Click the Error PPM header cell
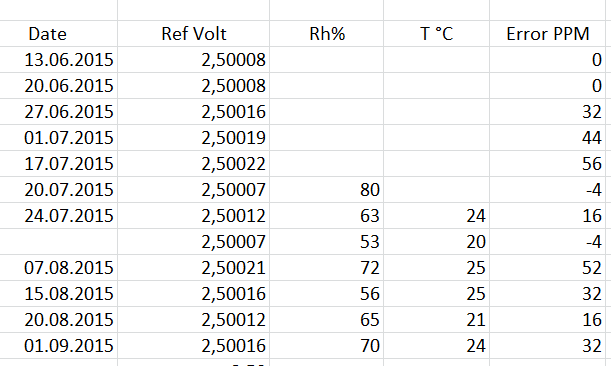The width and height of the screenshot is (611, 366). click(x=547, y=34)
